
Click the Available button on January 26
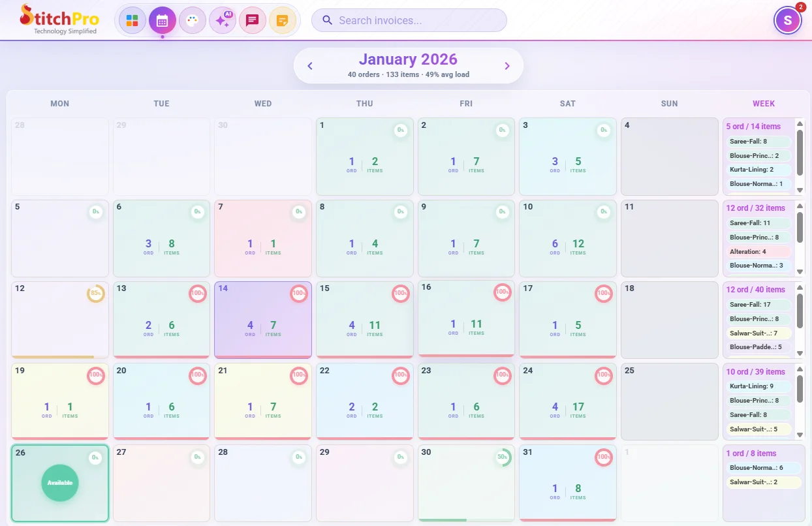point(60,483)
